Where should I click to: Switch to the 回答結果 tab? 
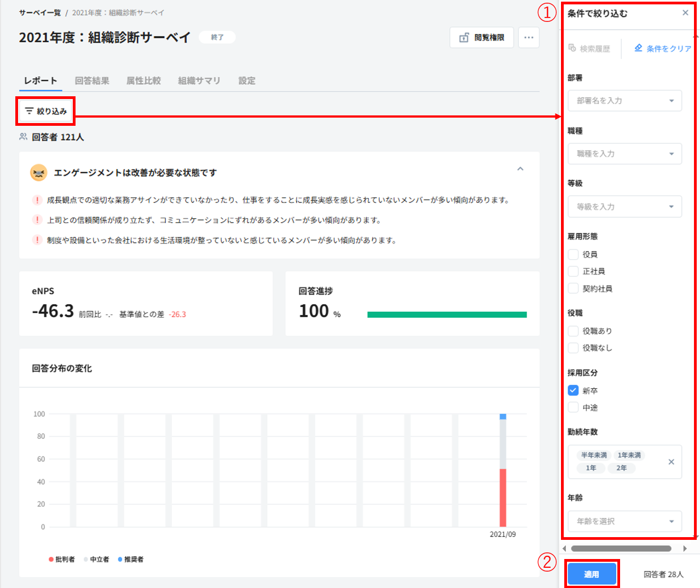click(x=92, y=81)
